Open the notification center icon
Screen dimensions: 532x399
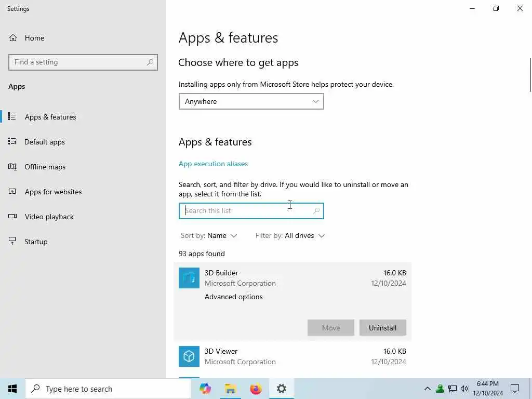point(515,389)
